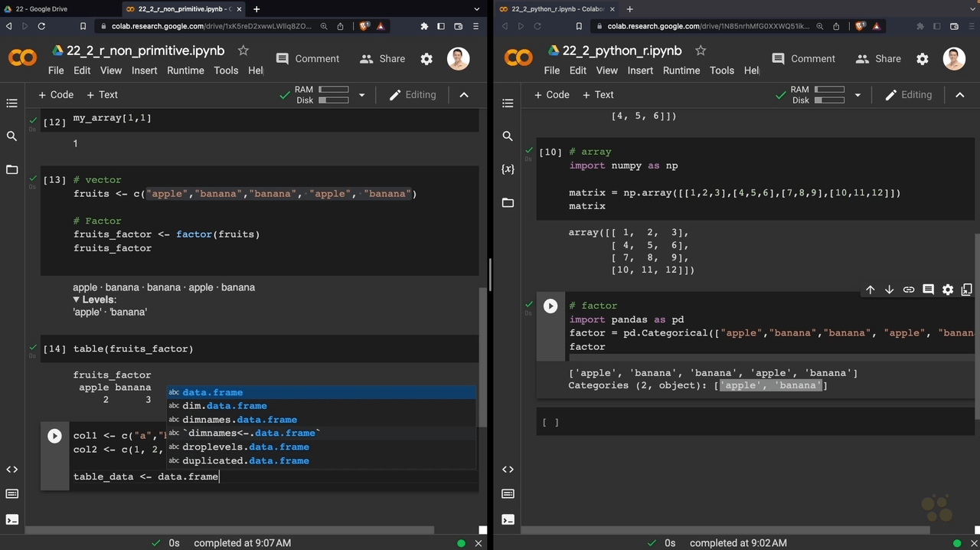Star the 22_2_python_r.ipynb notebook
Screen dimensions: 980x550
701,51
